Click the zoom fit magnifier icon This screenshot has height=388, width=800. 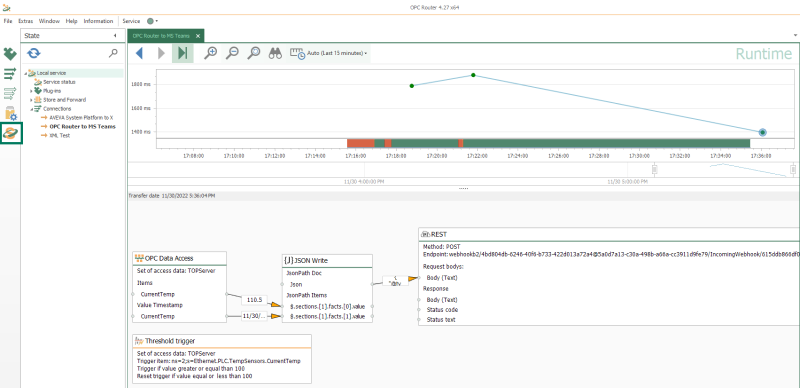(x=254, y=53)
